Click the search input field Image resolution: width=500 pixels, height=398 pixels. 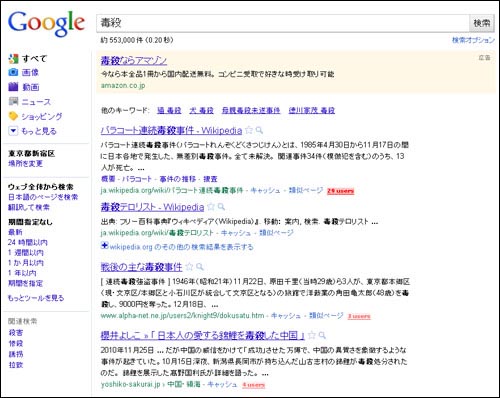283,23
